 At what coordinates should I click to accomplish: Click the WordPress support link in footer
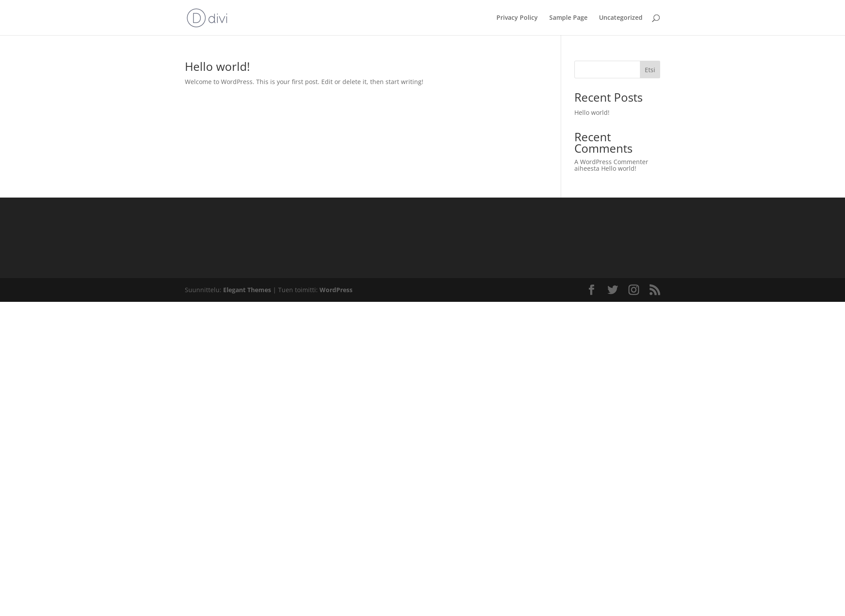coord(335,290)
